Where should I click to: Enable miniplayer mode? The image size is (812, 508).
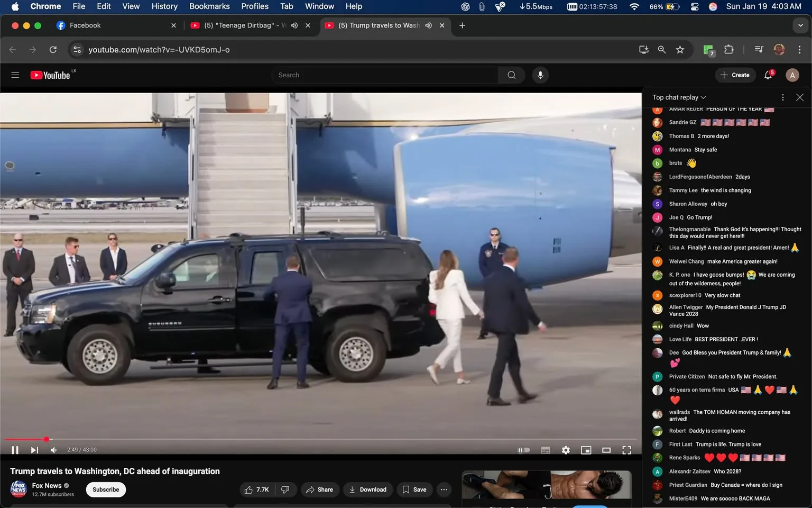coord(586,450)
